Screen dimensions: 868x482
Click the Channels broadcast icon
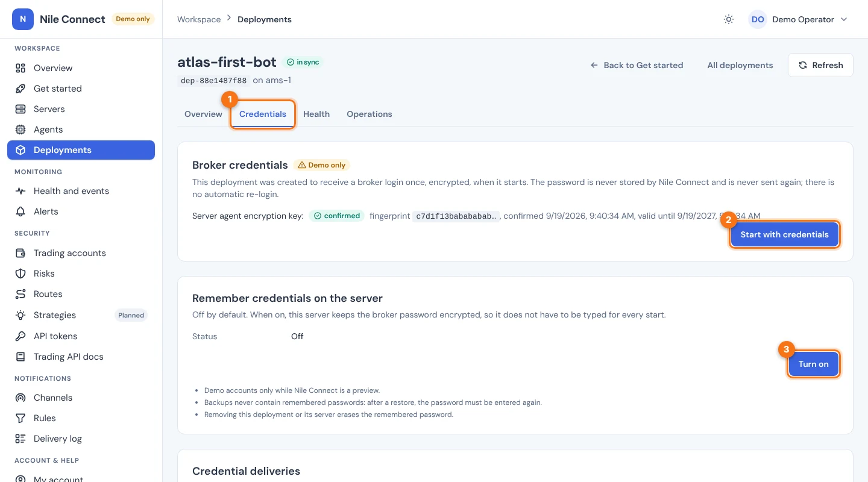coord(20,398)
